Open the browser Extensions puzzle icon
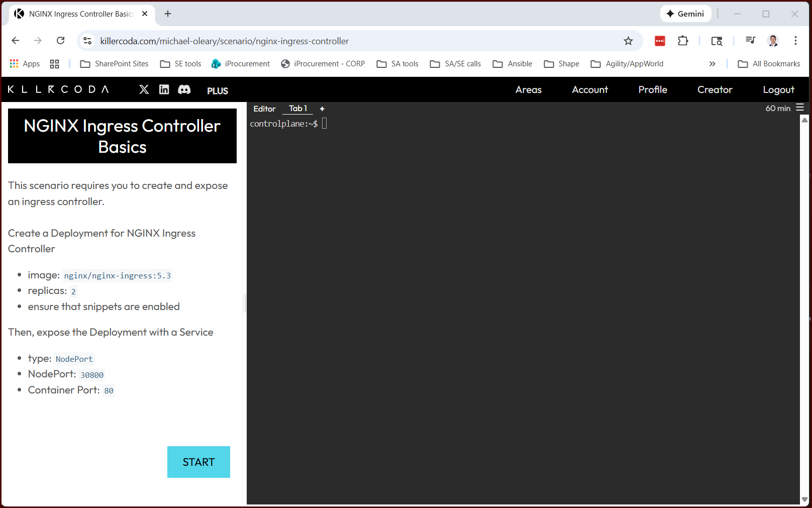812x508 pixels. [x=683, y=41]
